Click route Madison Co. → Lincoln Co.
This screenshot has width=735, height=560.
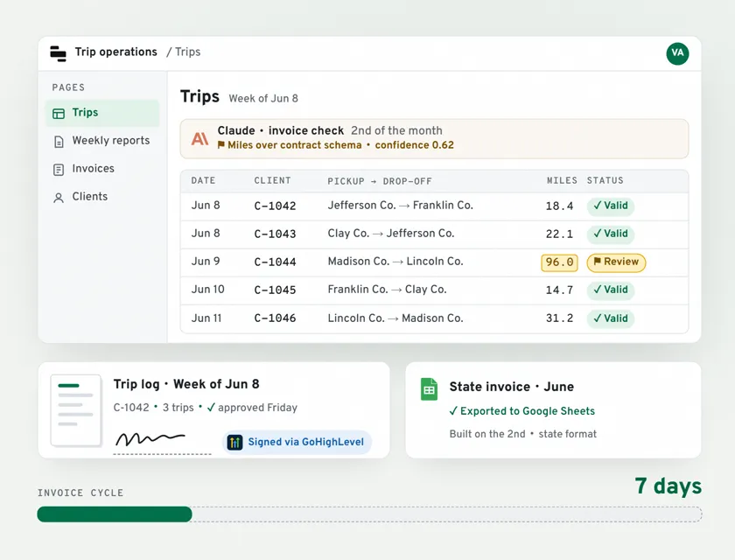(395, 262)
